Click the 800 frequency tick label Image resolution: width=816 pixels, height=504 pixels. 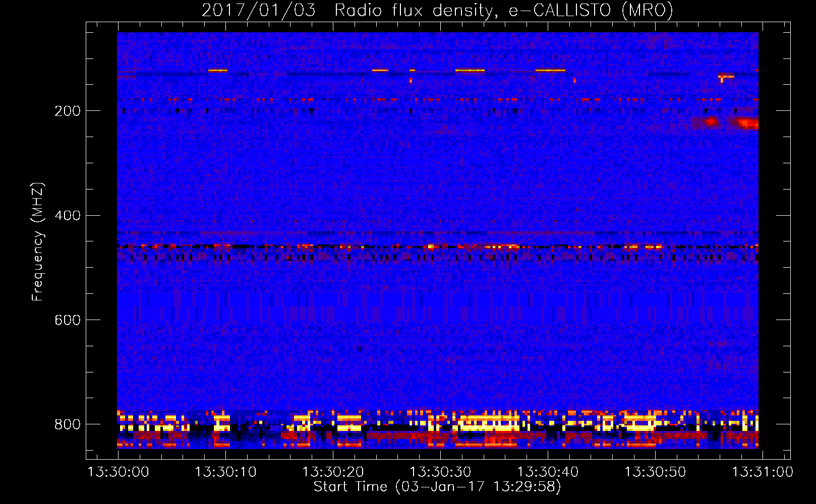[x=68, y=425]
